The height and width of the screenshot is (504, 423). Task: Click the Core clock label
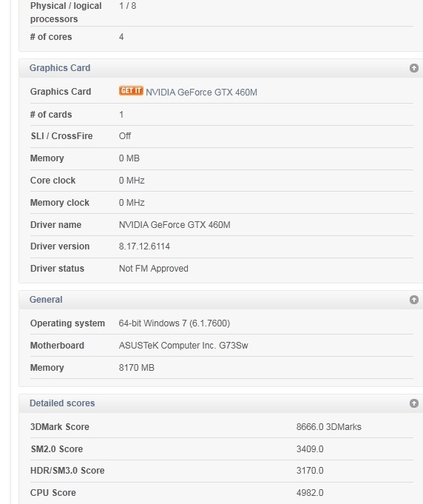click(53, 181)
